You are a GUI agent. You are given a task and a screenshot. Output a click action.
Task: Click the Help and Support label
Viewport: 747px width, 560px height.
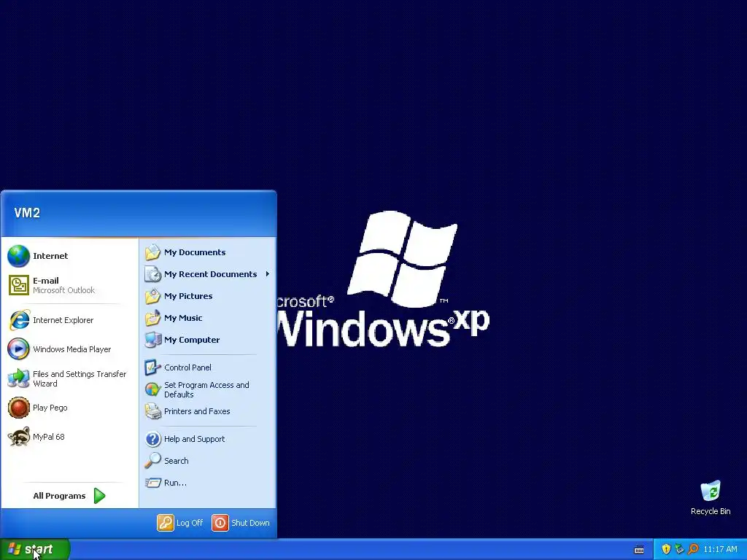tap(194, 438)
